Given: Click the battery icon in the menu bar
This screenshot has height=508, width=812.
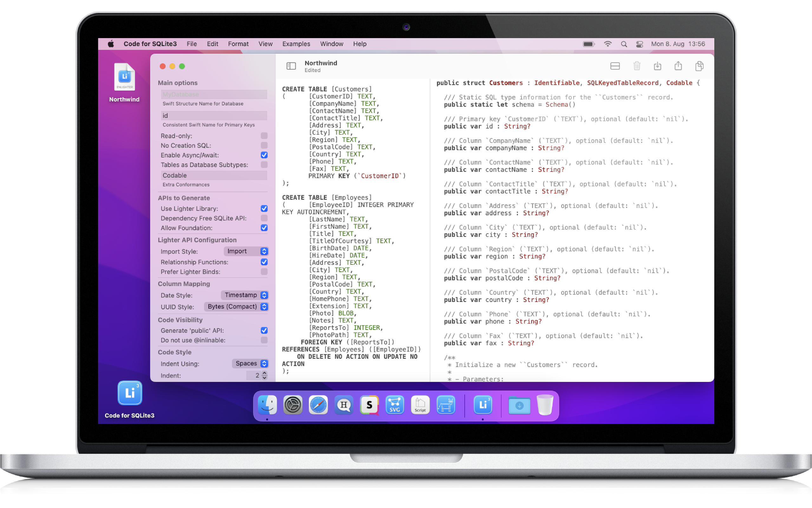Looking at the screenshot, I should 588,44.
